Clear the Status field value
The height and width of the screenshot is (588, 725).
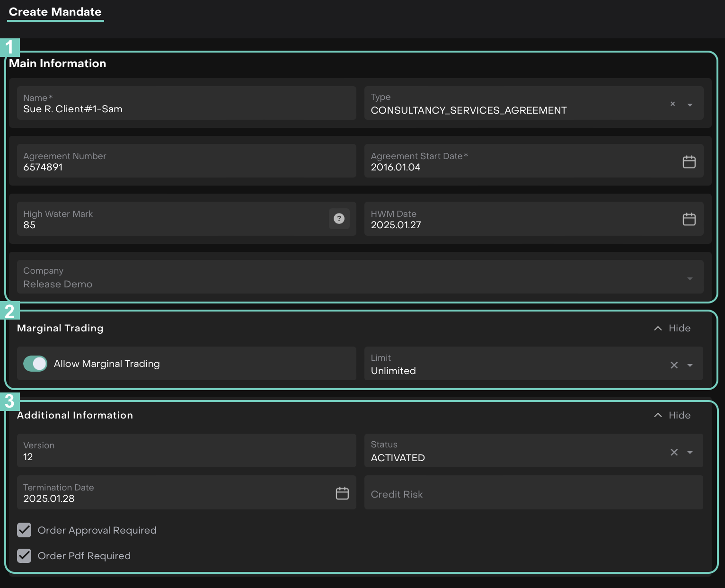point(674,452)
